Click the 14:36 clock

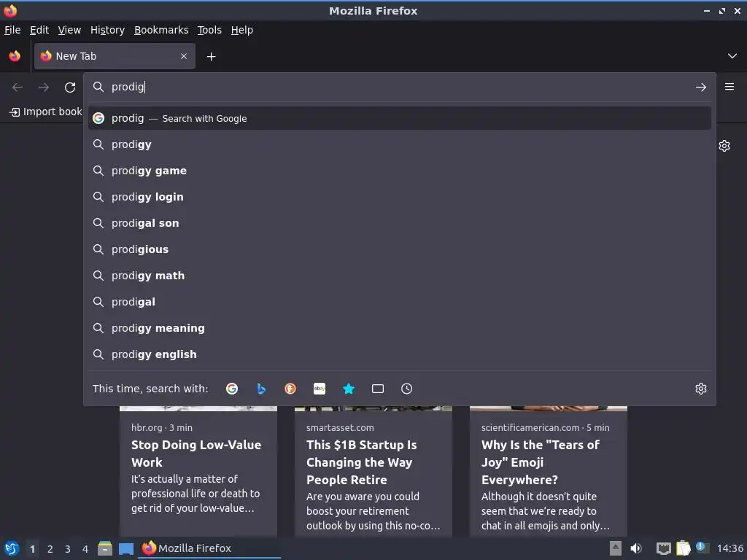point(729,548)
